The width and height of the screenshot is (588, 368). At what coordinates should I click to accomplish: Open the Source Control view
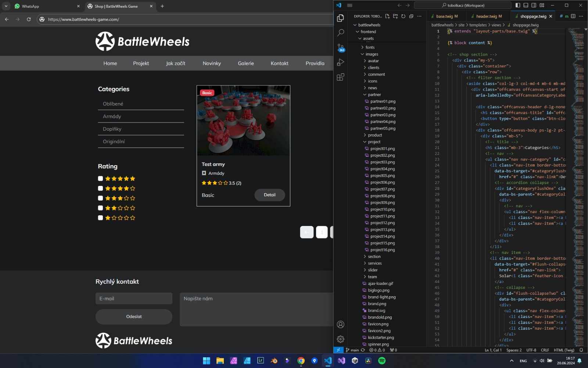[341, 47]
